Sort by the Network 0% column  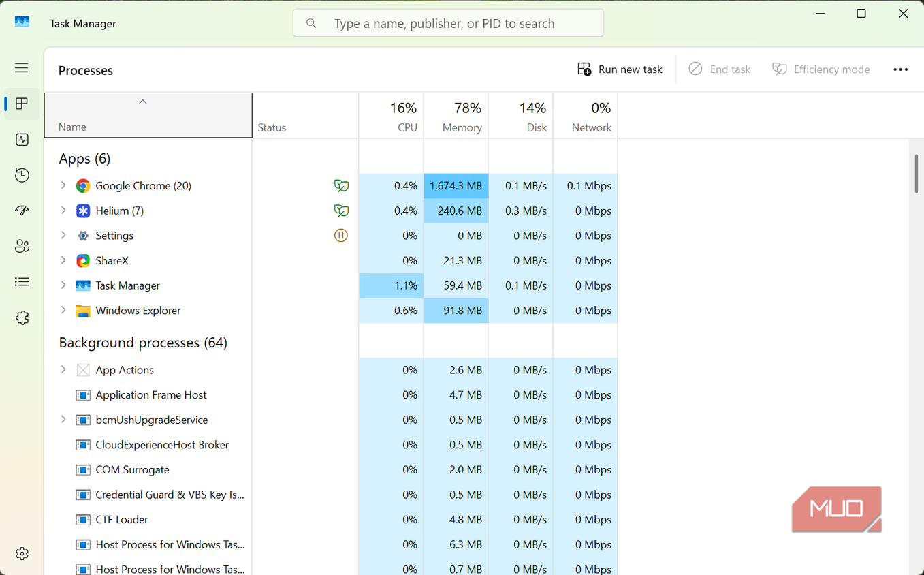pos(586,115)
